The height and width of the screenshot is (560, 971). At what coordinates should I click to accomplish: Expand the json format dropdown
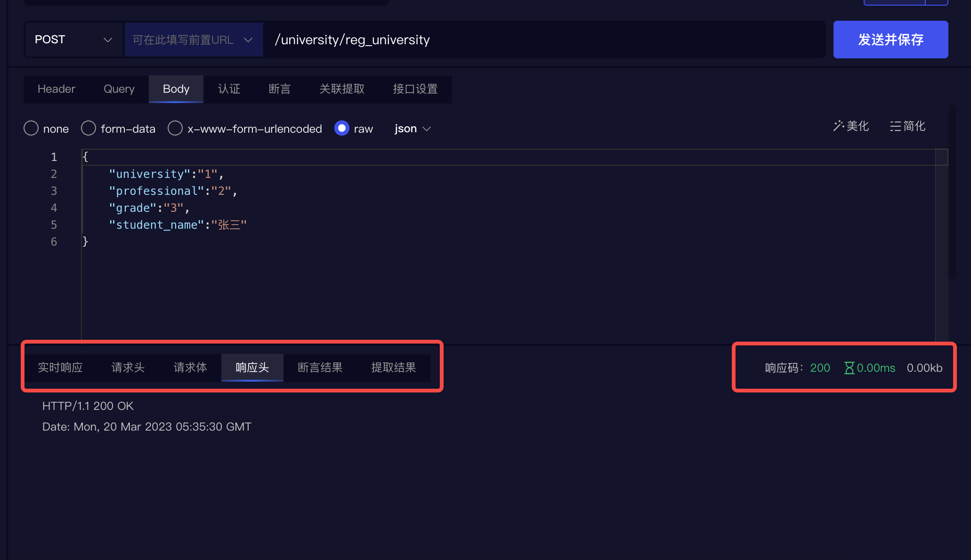[412, 128]
